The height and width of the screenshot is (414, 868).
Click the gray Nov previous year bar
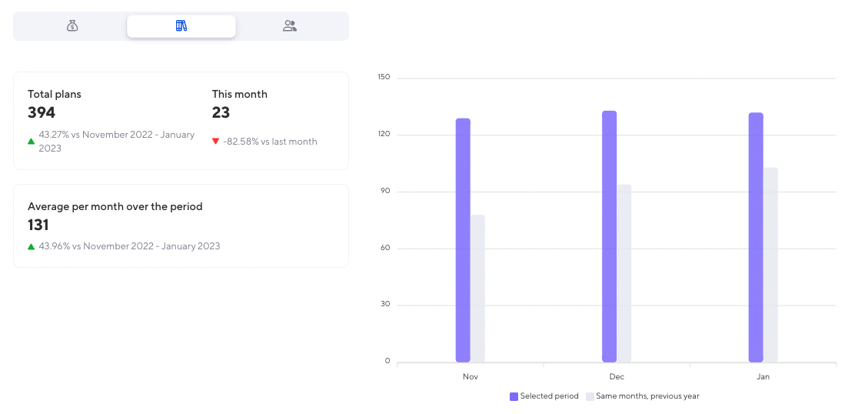(477, 289)
